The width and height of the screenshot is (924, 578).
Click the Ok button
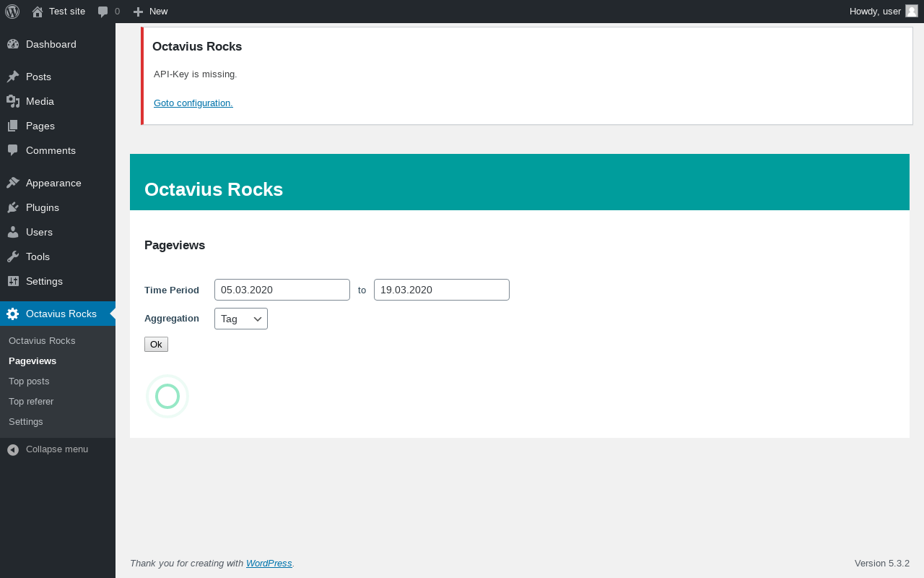156,345
